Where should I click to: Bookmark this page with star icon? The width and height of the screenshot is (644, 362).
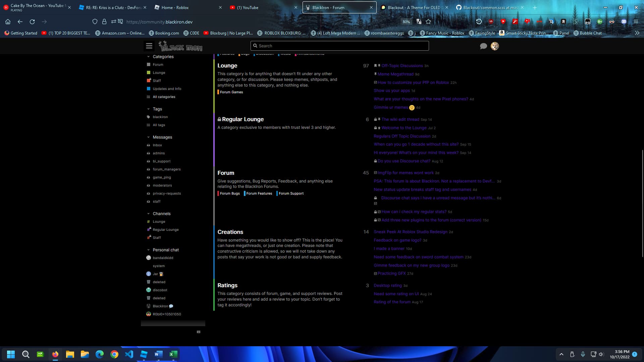(428, 21)
